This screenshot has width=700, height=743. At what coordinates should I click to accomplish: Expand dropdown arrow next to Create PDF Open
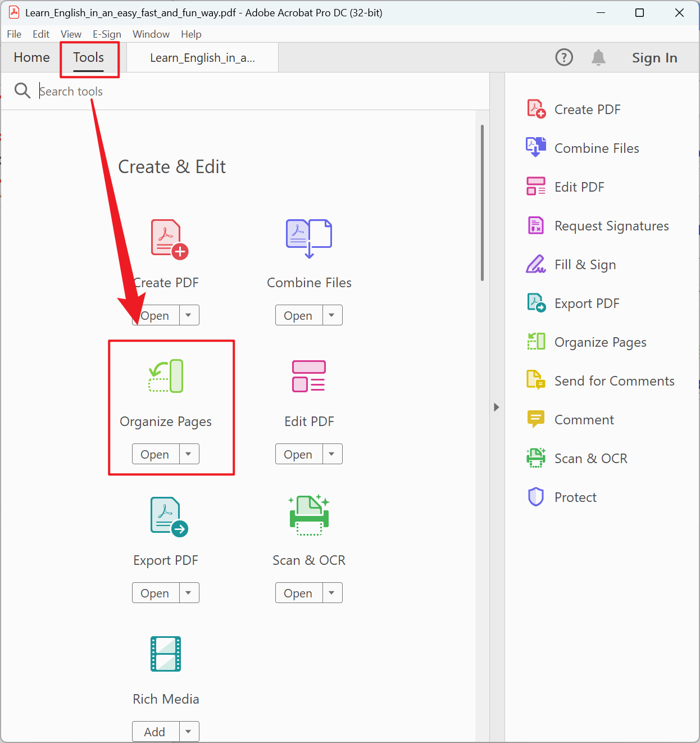189,315
